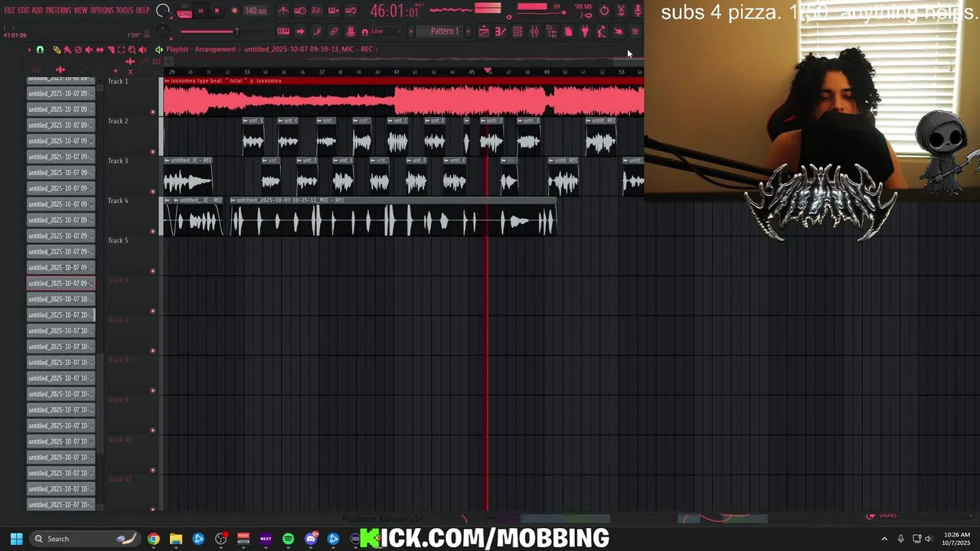The height and width of the screenshot is (551, 980).
Task: Select the playlist slice tool
Action: (x=111, y=50)
